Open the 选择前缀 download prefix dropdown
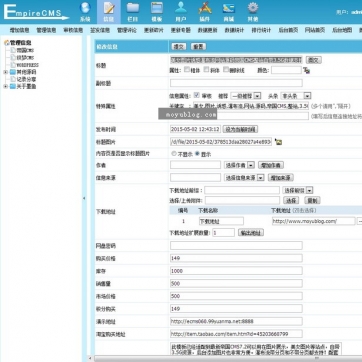The image size is (362, 362). click(298, 190)
